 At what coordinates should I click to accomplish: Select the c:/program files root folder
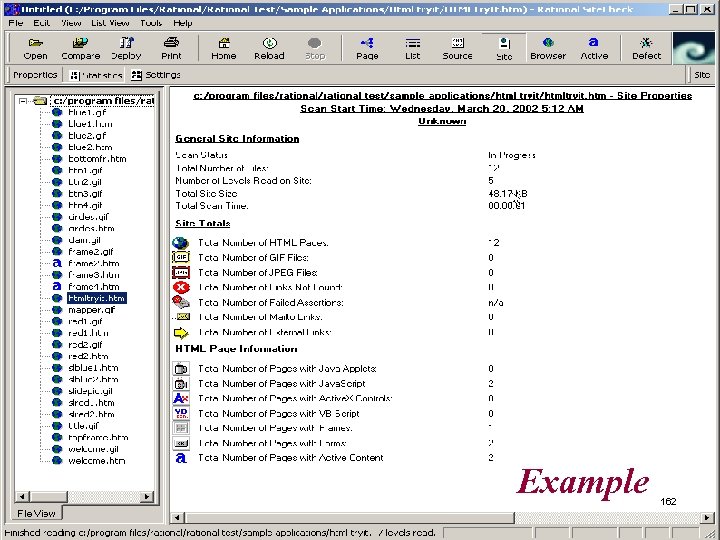[103, 101]
